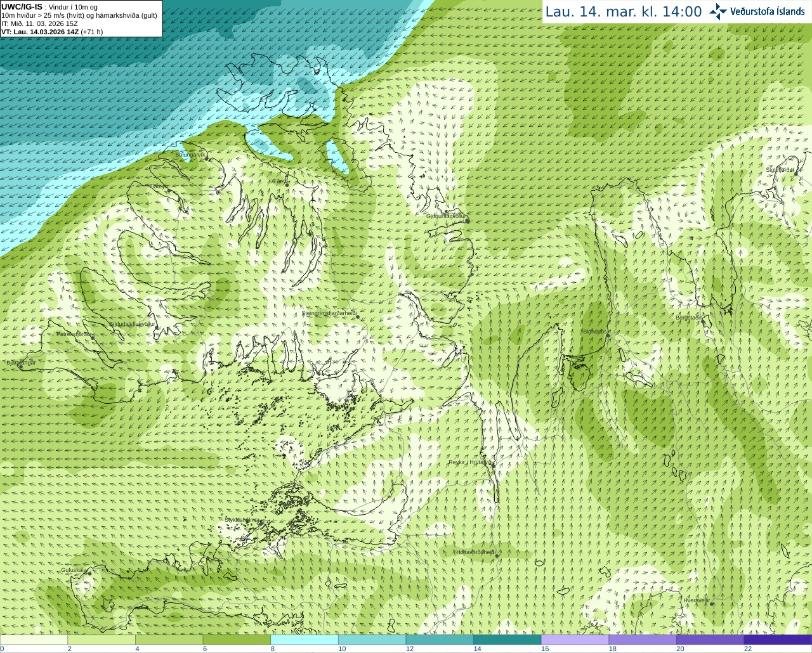Screen dimensions: 812x653
Task: Select the UWC/IG-IS model title text
Action: point(22,7)
